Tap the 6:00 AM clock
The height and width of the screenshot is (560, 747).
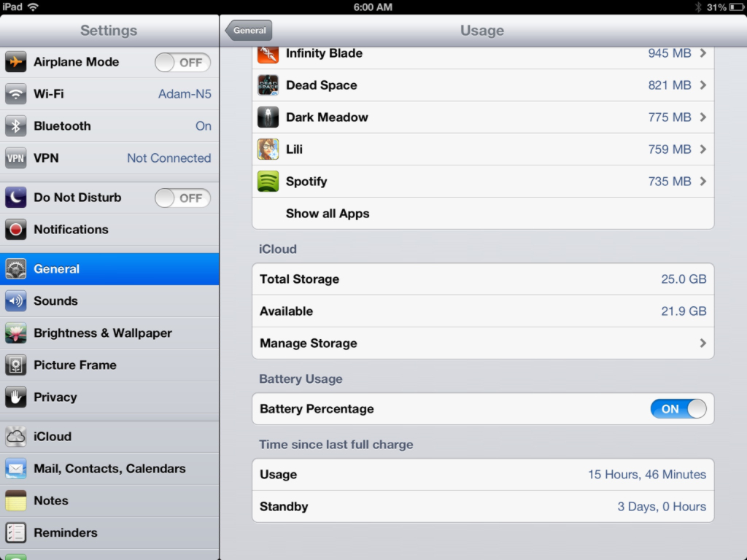[373, 7]
